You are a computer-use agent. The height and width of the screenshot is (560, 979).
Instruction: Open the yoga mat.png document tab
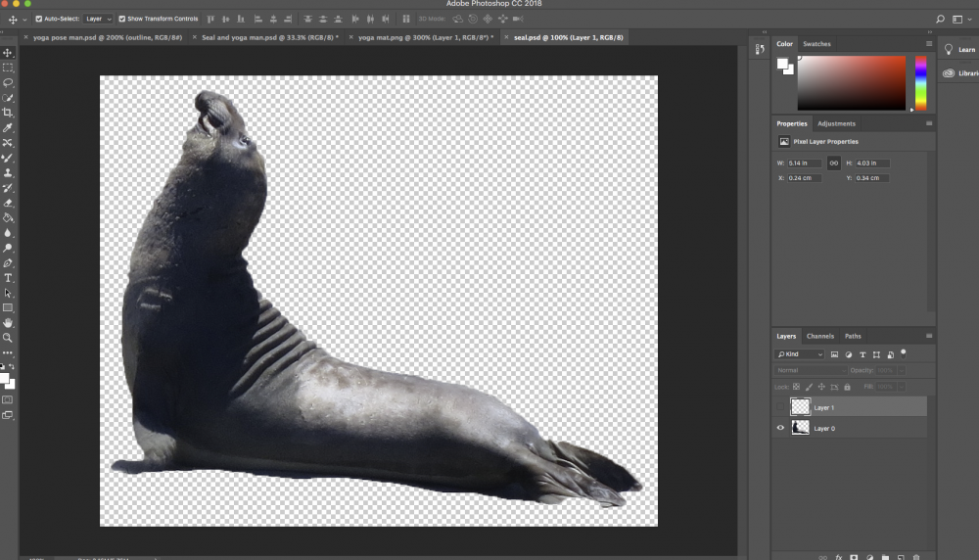(x=424, y=37)
